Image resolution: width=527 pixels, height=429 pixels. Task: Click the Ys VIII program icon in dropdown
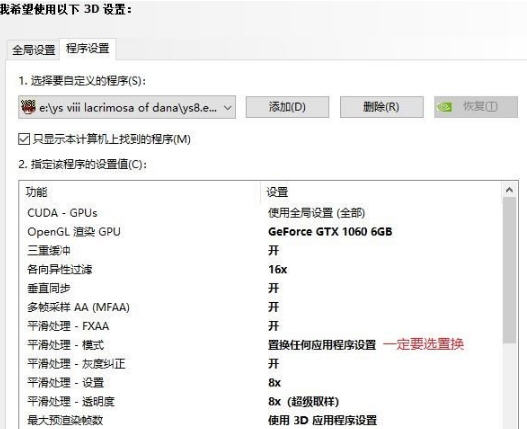28,107
